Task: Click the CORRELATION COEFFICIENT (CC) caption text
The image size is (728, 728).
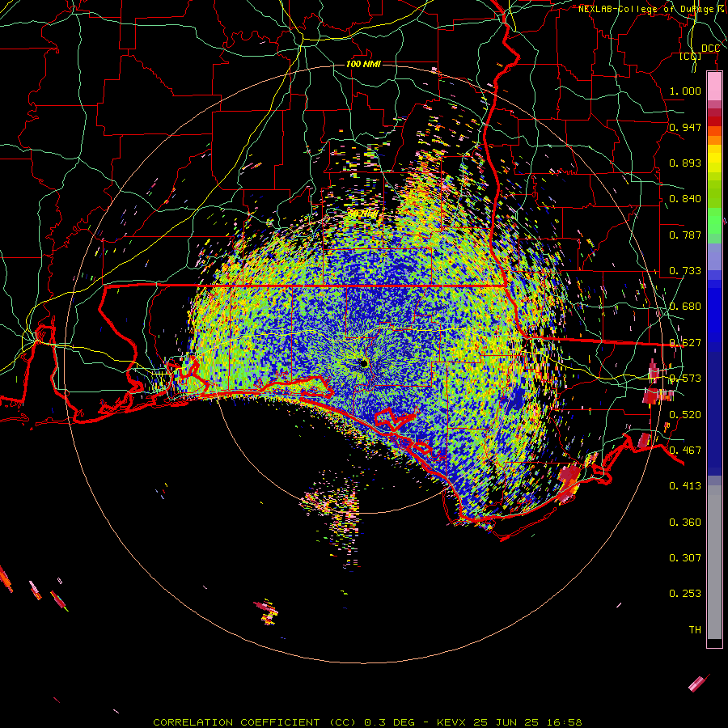Action: click(x=255, y=722)
